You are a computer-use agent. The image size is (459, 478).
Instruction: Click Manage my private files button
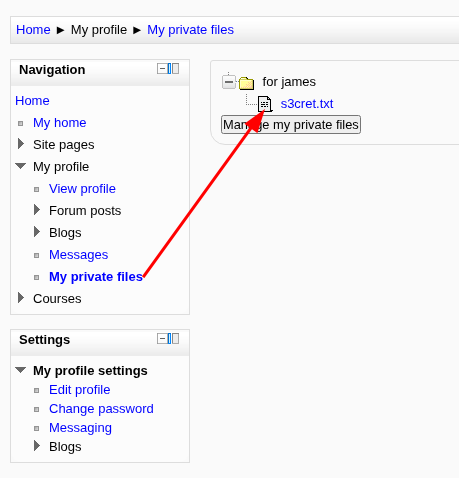[291, 125]
